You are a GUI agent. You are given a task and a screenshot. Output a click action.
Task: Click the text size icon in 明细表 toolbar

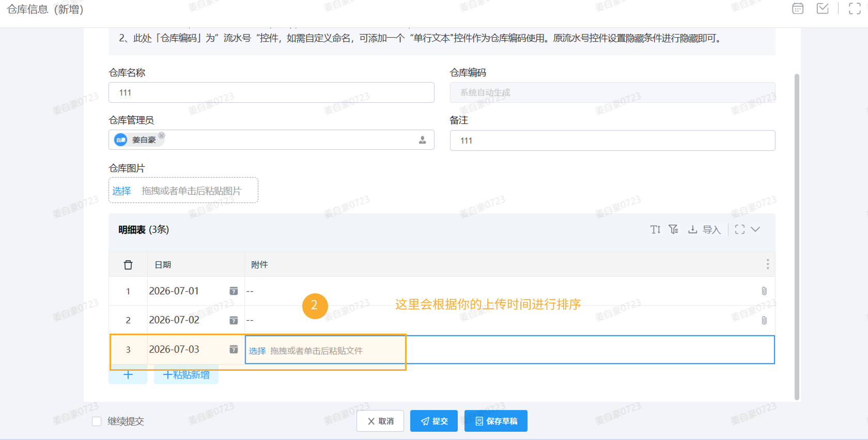[655, 229]
